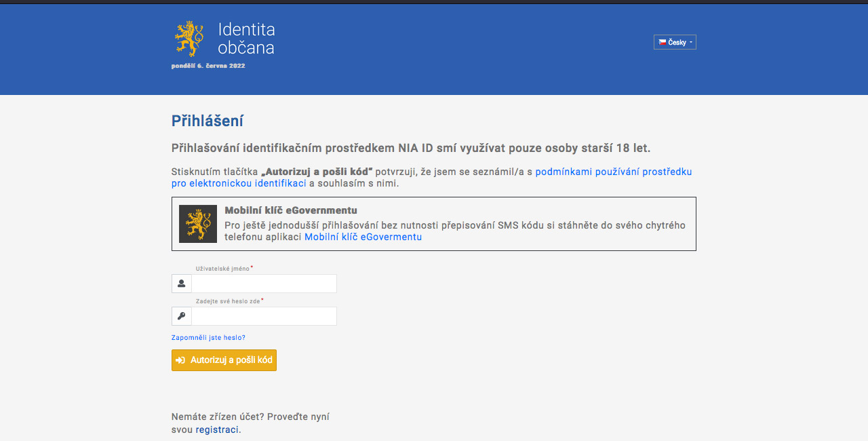Click the Zadejte své heslo zde label
868x441 pixels.
coord(228,301)
